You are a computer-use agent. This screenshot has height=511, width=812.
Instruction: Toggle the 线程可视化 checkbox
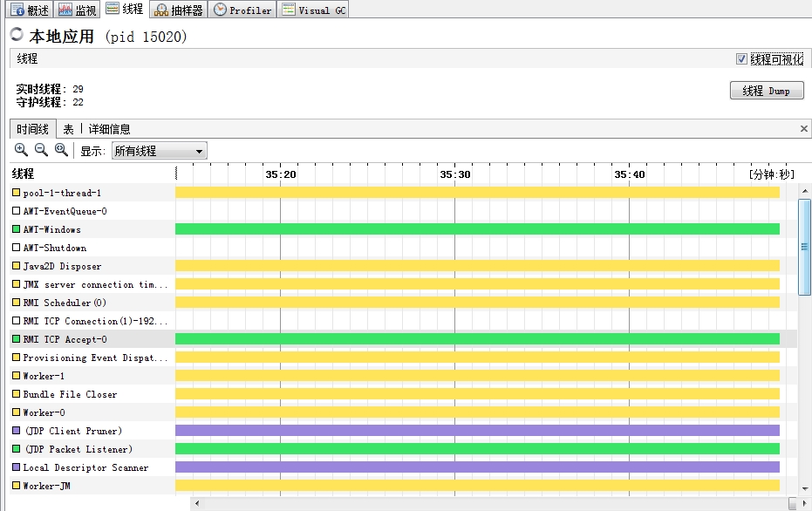pos(741,59)
